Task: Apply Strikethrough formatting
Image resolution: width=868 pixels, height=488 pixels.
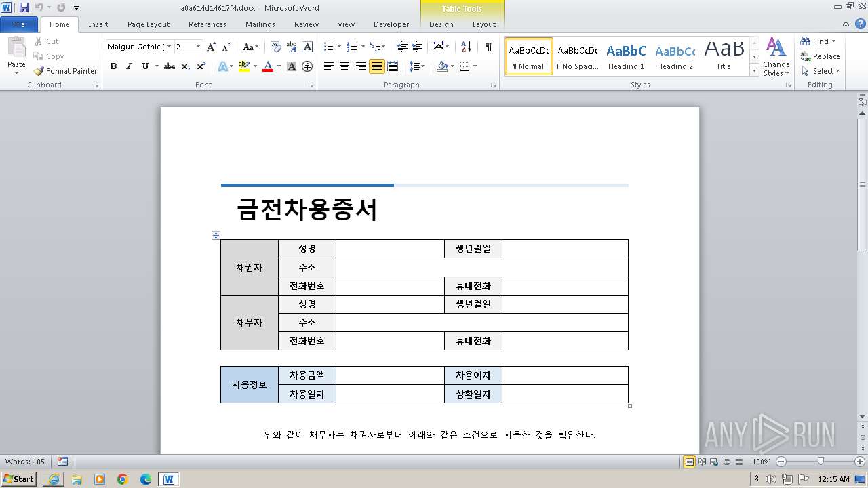Action: pos(170,66)
